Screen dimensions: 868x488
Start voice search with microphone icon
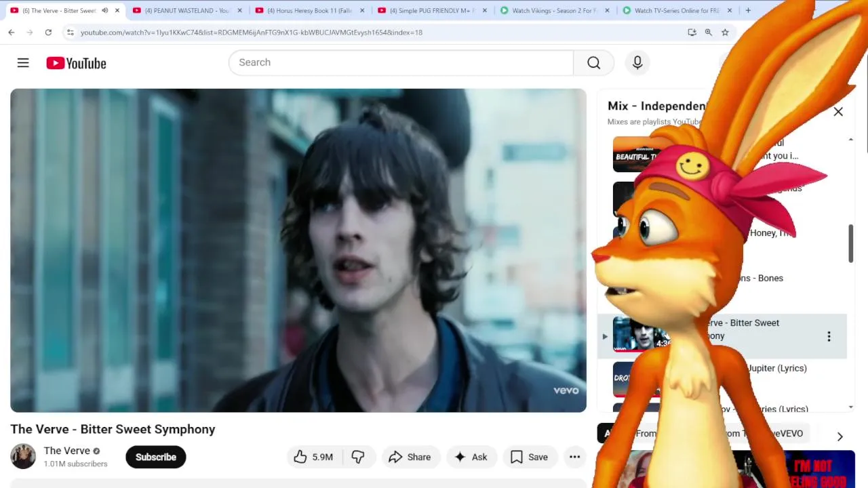pos(637,62)
